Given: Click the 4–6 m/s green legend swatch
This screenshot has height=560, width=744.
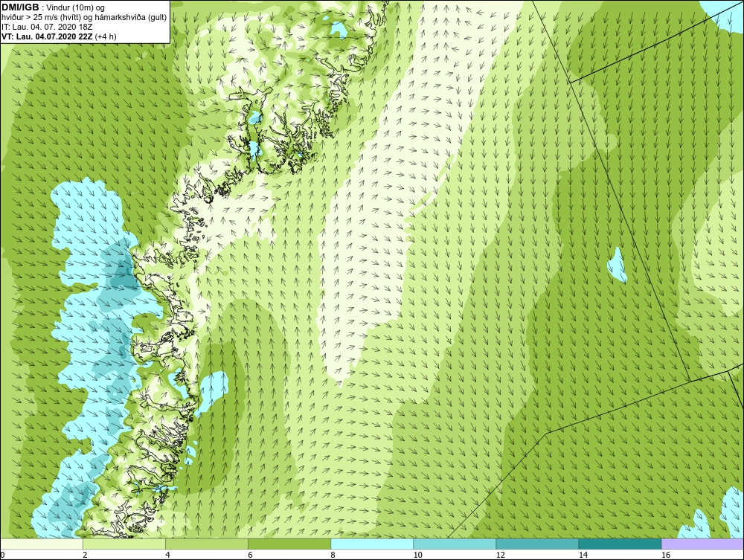Looking at the screenshot, I should coord(206,544).
